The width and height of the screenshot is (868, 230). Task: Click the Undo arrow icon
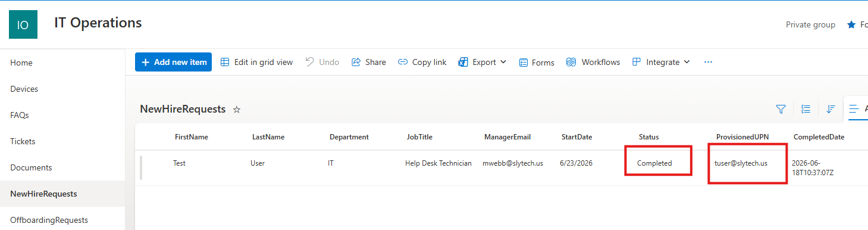[x=310, y=61]
